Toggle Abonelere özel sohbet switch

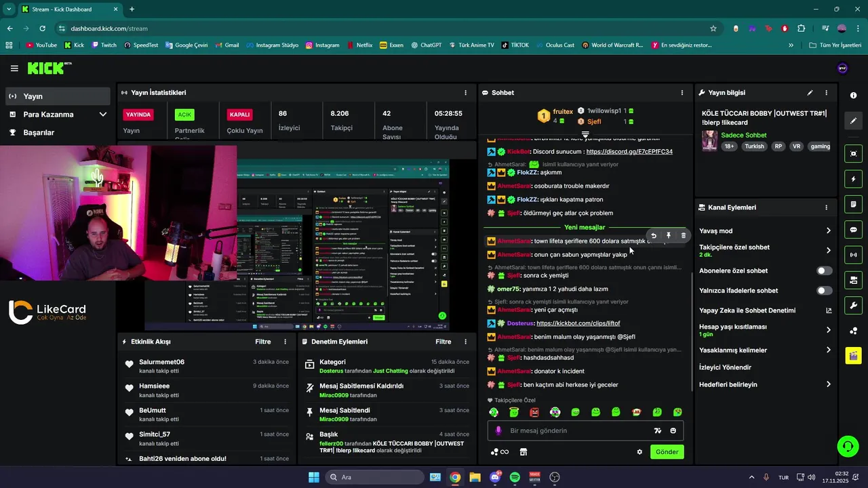(824, 271)
